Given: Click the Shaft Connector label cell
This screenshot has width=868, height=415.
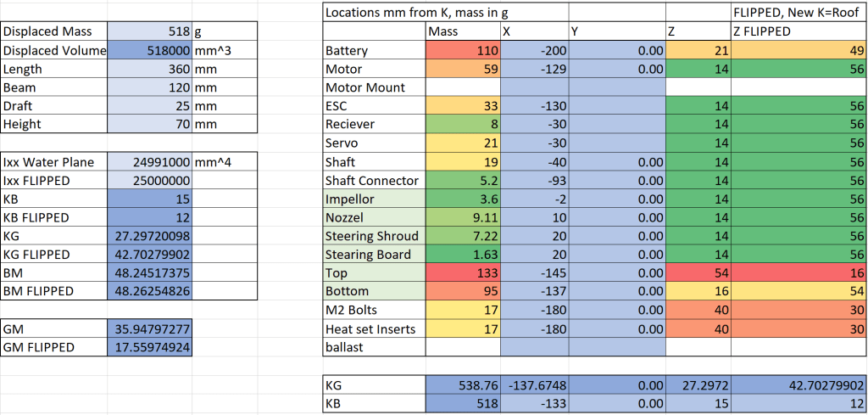Looking at the screenshot, I should [x=374, y=180].
